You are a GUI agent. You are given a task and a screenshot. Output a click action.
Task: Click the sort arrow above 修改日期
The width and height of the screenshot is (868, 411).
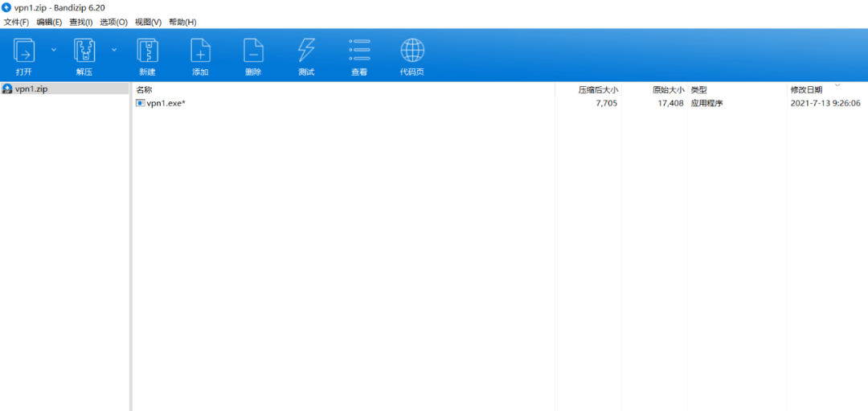pos(837,84)
